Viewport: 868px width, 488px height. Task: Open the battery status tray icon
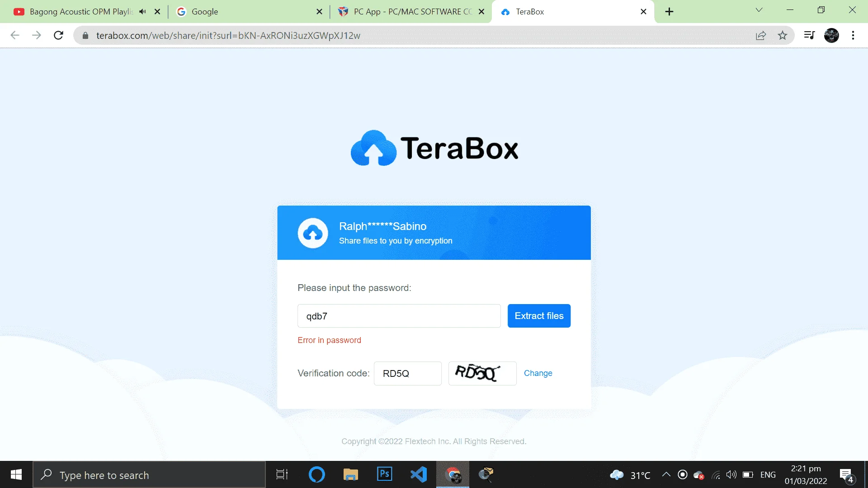[748, 475]
